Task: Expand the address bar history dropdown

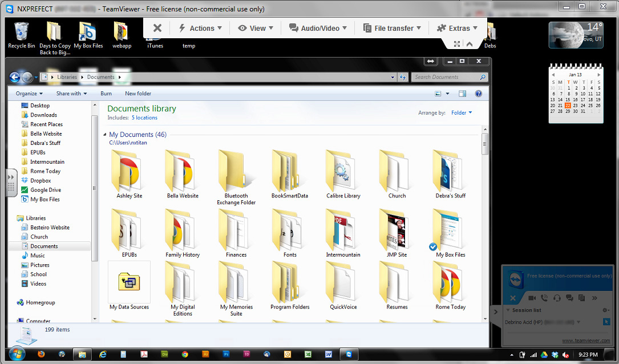Action: point(393,78)
